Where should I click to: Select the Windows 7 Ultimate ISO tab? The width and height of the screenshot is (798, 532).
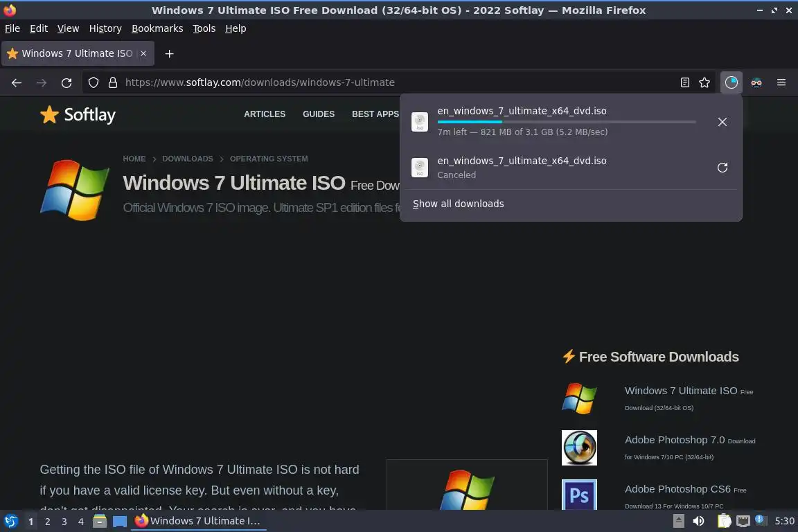coord(78,53)
